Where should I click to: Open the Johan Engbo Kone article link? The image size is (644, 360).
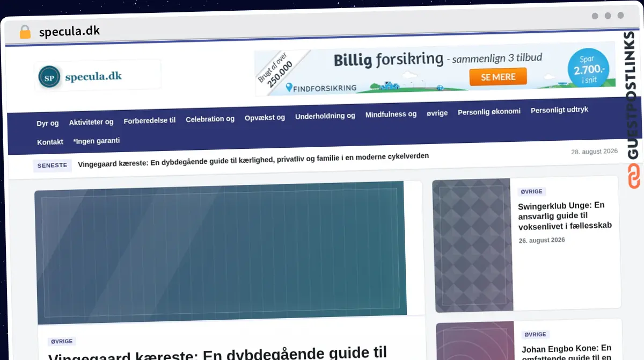pyautogui.click(x=567, y=352)
